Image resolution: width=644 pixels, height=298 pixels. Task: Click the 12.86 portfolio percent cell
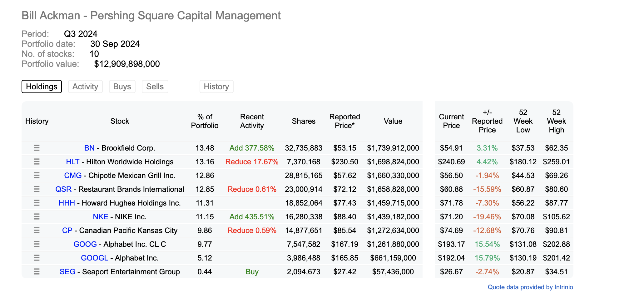coord(205,175)
